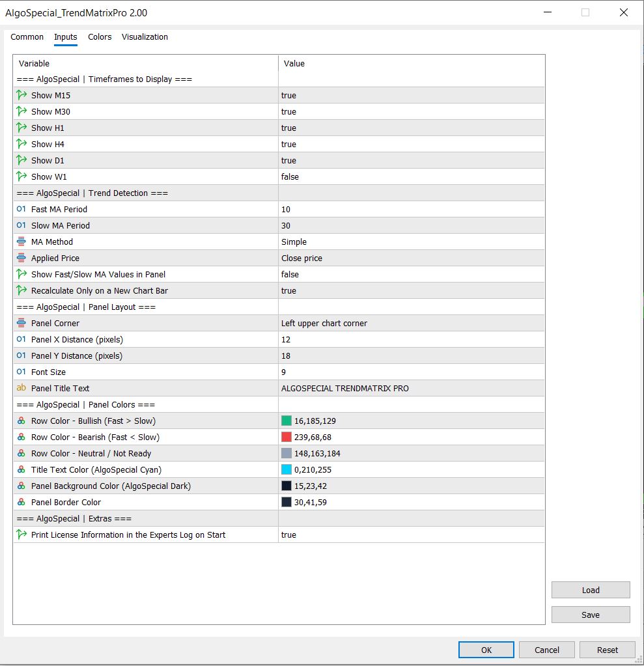This screenshot has width=644, height=666.
Task: Click the boolean icon beside Show M15
Action: (21, 95)
